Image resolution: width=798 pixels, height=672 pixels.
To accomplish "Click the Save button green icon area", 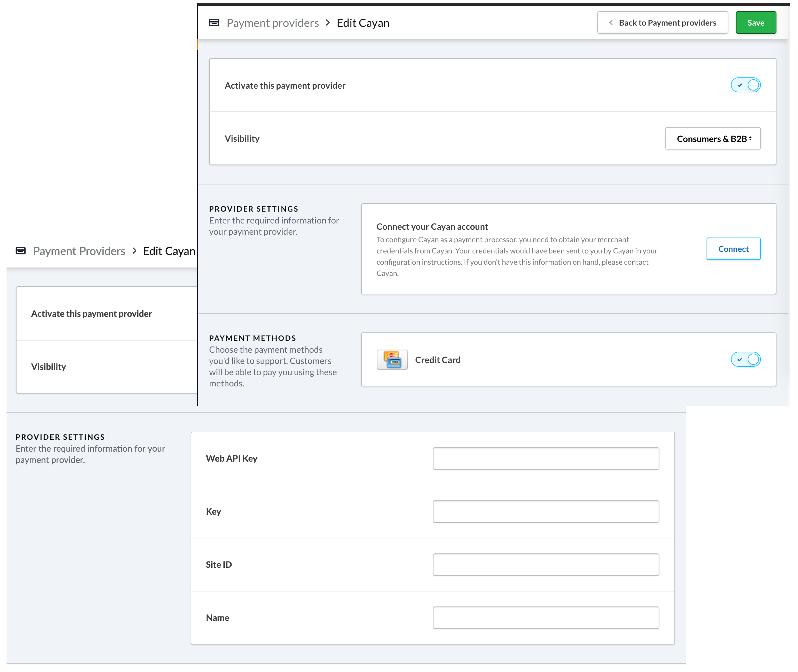I will tap(756, 22).
